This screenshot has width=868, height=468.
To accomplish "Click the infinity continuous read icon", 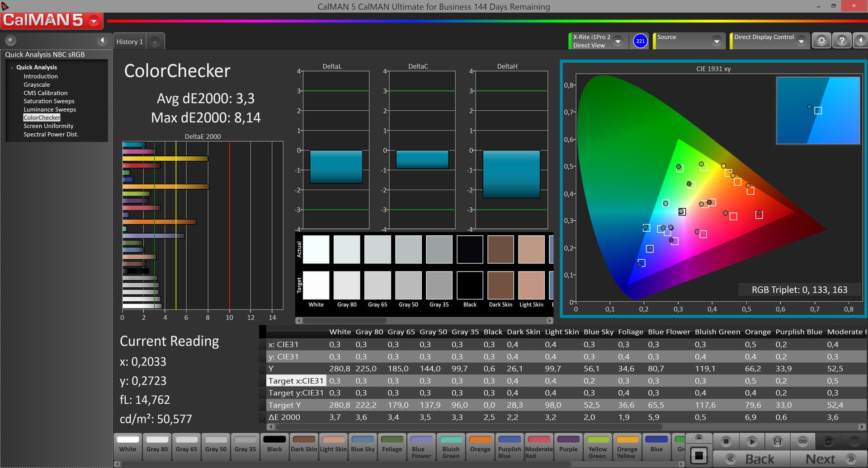I will click(803, 441).
